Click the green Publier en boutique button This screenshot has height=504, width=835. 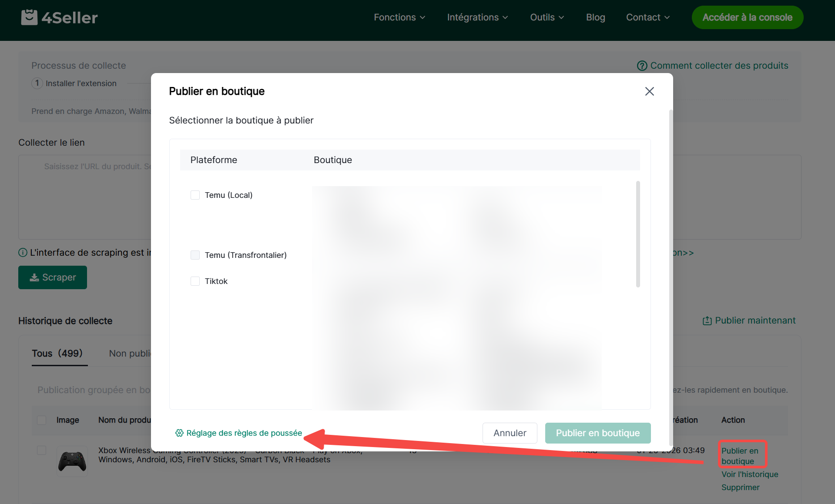598,433
